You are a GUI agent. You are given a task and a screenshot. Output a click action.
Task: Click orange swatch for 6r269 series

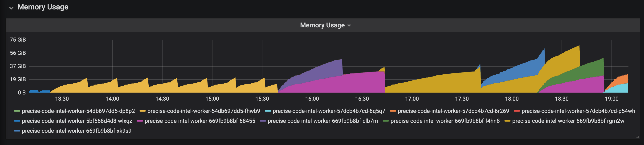[x=393, y=111]
